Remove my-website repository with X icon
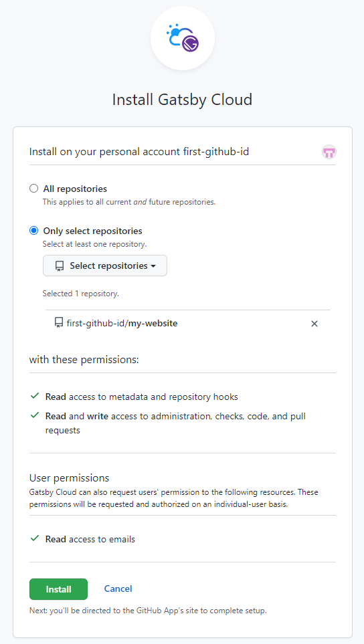 [x=314, y=324]
